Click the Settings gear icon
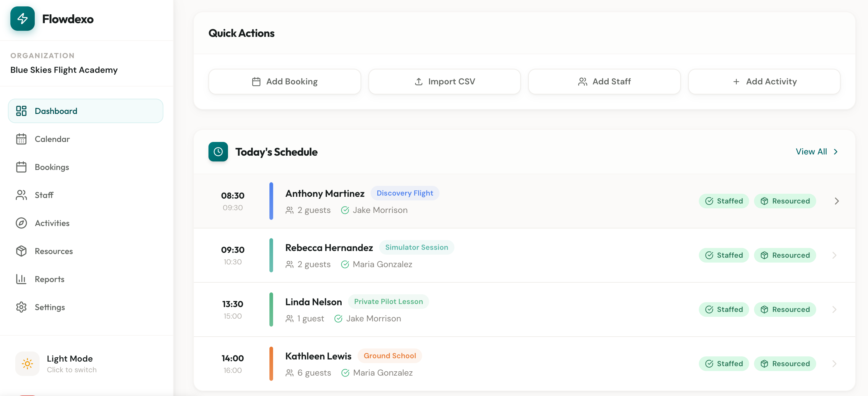The height and width of the screenshot is (396, 868). [x=21, y=307]
